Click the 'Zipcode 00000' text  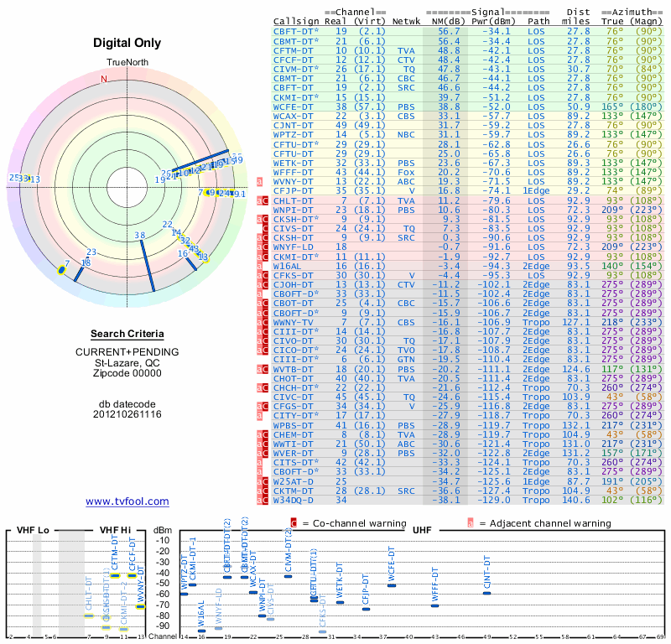click(127, 373)
